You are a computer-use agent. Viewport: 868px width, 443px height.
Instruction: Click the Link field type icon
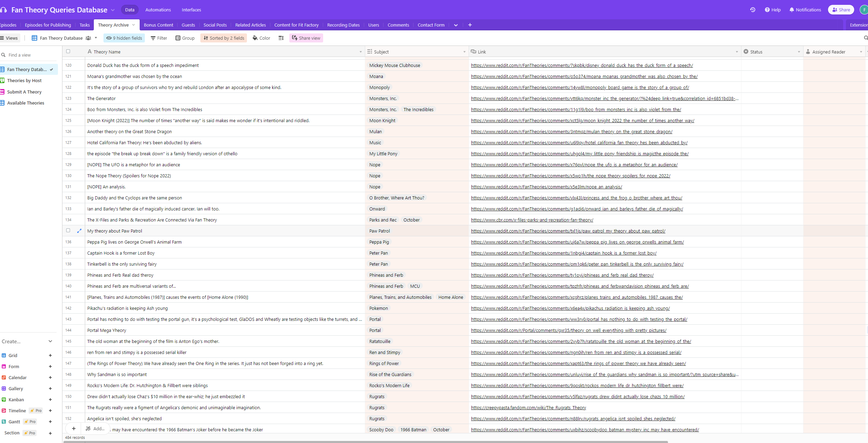point(474,51)
